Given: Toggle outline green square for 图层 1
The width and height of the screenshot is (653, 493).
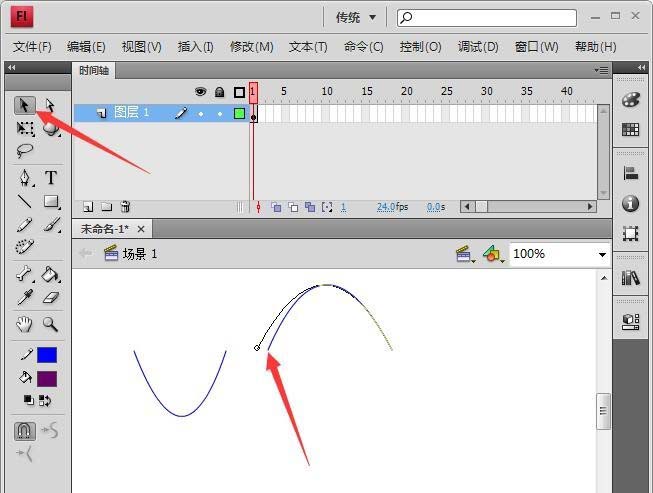Looking at the screenshot, I should pyautogui.click(x=239, y=113).
